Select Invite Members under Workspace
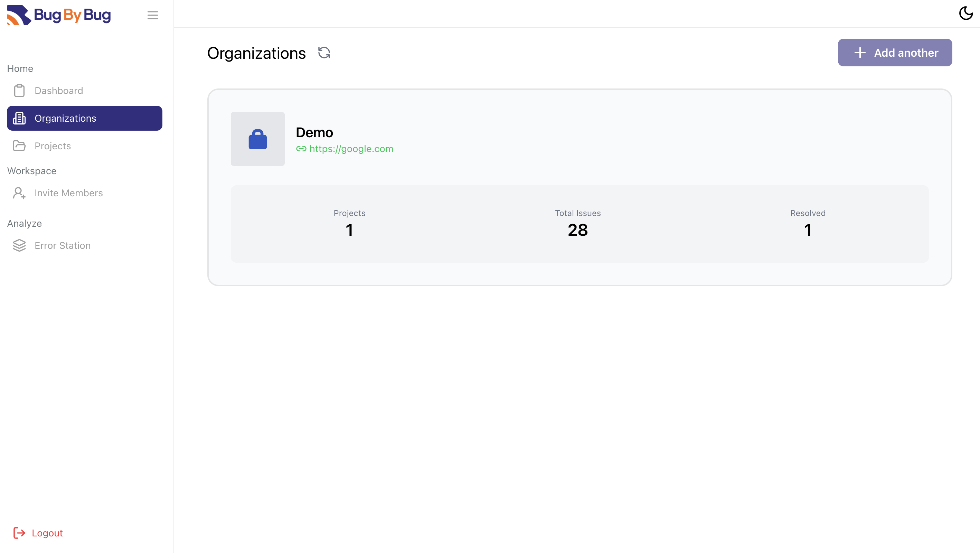 pyautogui.click(x=69, y=193)
